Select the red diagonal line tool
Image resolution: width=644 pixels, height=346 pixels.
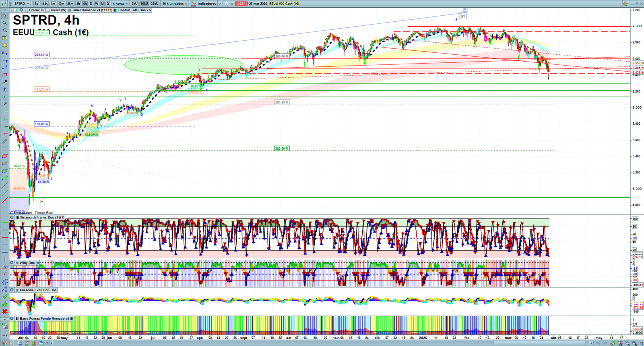(x=4, y=200)
